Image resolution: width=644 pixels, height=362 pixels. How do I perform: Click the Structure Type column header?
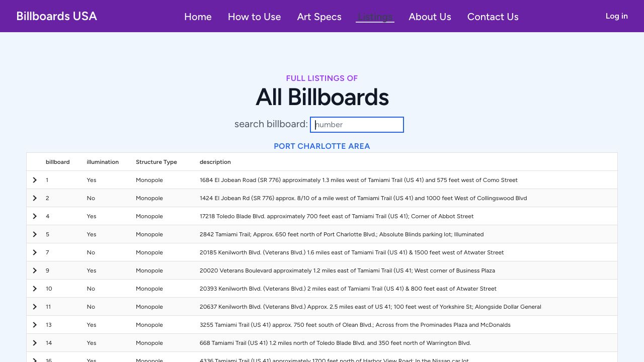(156, 162)
